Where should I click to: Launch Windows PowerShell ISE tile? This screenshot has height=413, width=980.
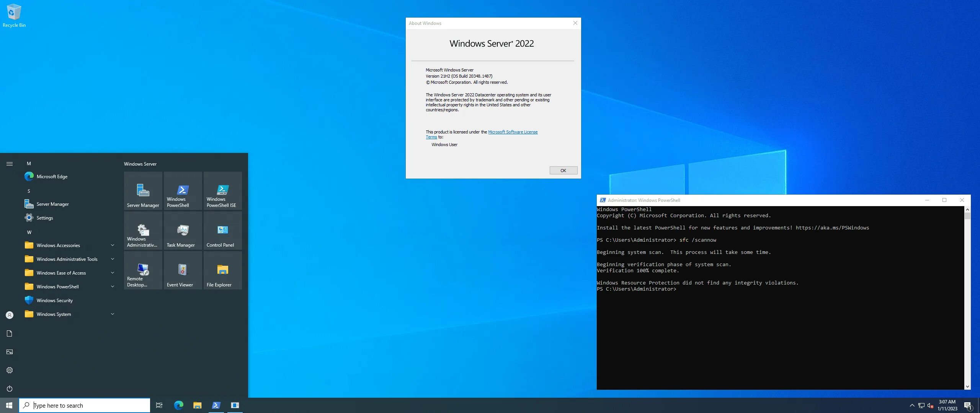(x=222, y=191)
